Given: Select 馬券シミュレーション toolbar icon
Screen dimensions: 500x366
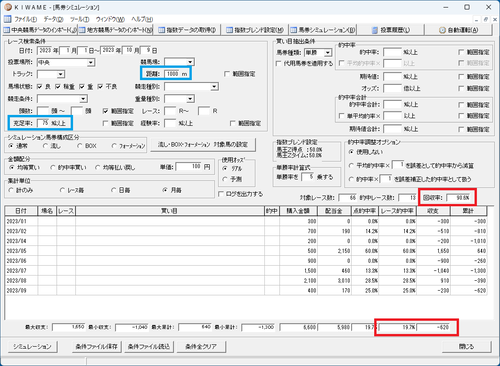Looking at the screenshot, I should (x=294, y=30).
